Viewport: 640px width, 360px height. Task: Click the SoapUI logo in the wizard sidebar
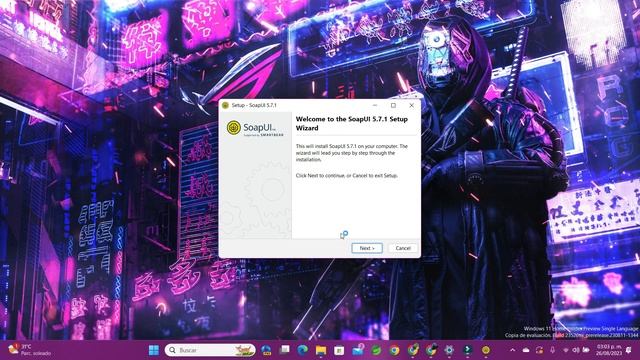coord(255,128)
